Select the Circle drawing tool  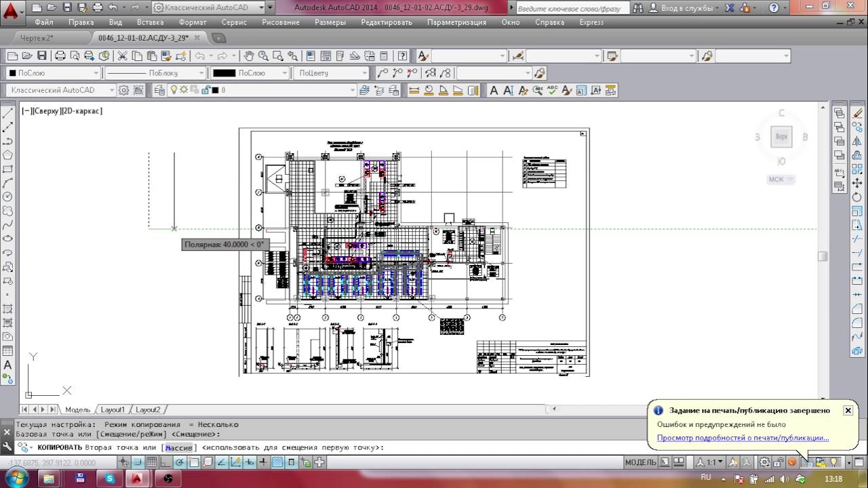click(7, 197)
